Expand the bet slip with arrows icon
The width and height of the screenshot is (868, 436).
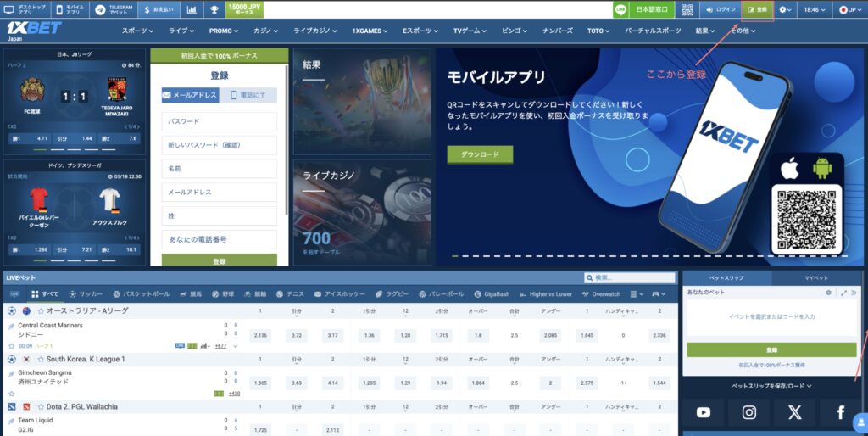pyautogui.click(x=843, y=293)
